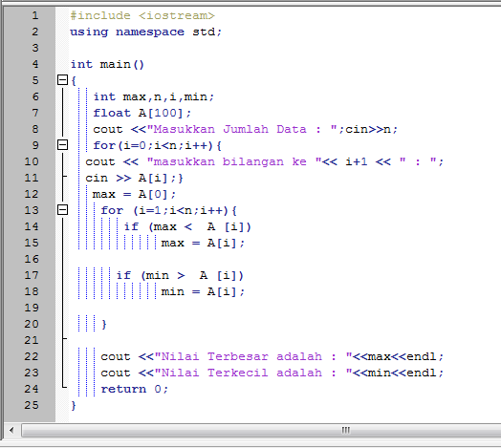The height and width of the screenshot is (448, 501).
Task: Click on 'for (i=1;i<n;i++){' line
Action: (x=168, y=210)
